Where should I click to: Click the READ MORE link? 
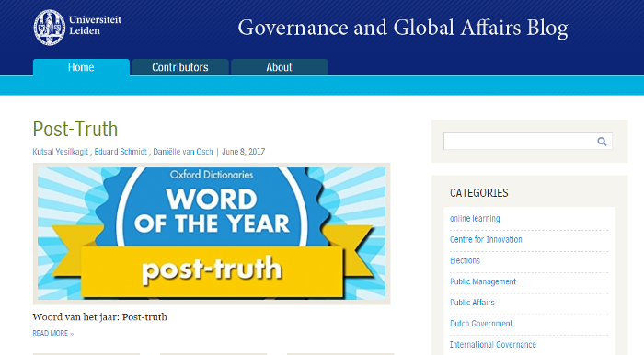coord(53,333)
